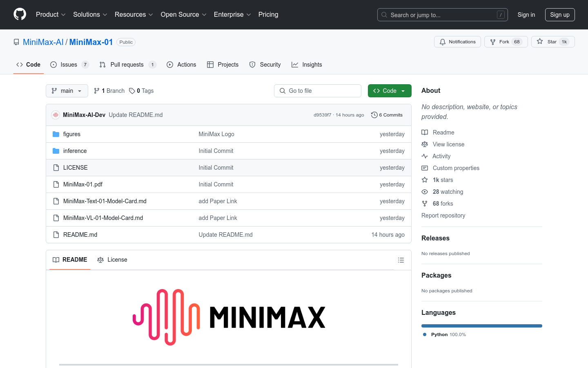588x368 pixels.
Task: Open the Packages heading link
Action: [x=436, y=275]
